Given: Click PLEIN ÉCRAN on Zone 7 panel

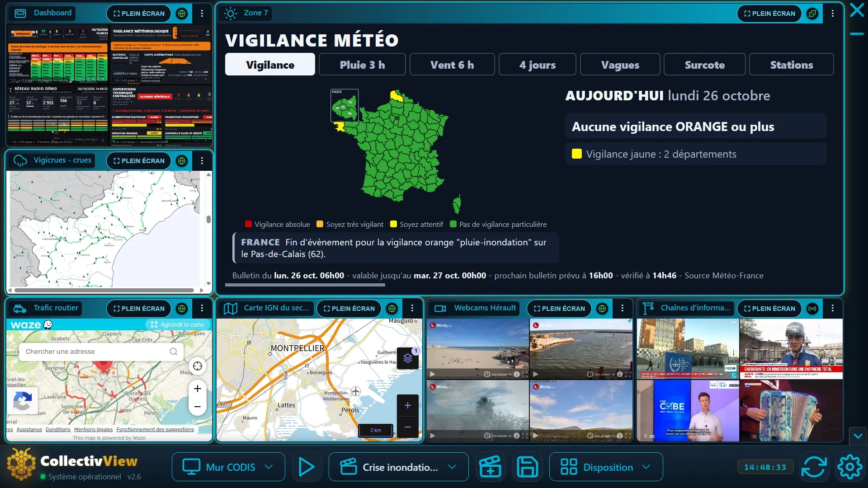Looking at the screenshot, I should 769,14.
